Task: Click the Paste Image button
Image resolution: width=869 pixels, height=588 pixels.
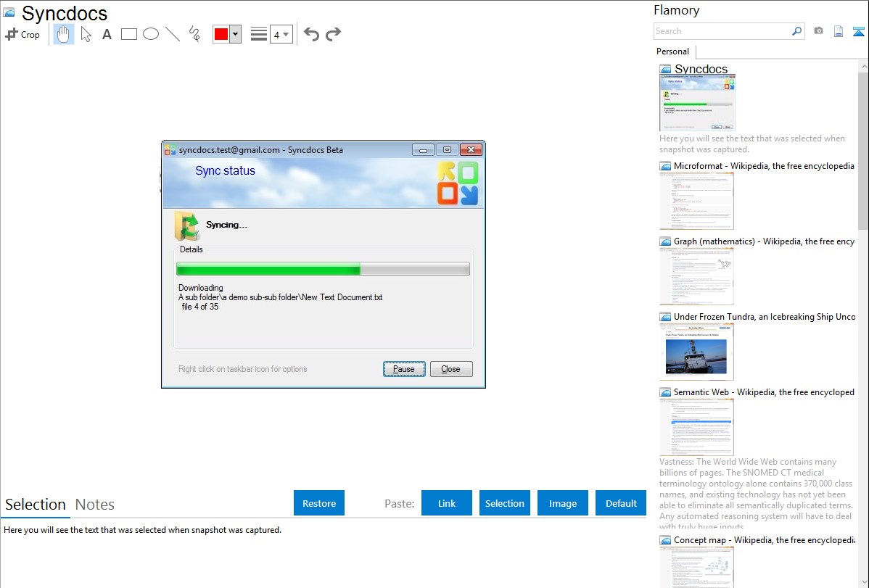Action: (x=562, y=503)
